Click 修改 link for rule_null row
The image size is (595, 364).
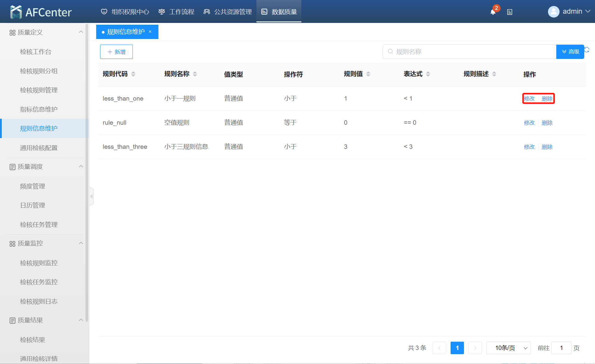point(529,123)
